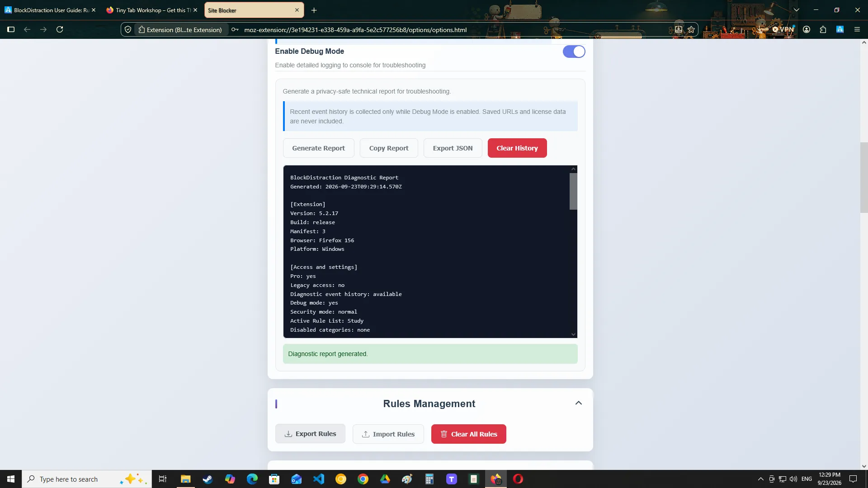Click the browser Forward arrow

point(43,29)
